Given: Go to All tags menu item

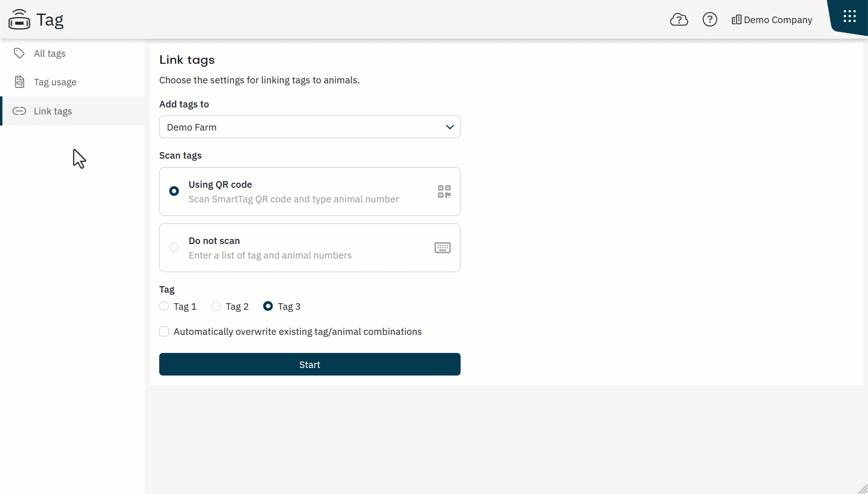Looking at the screenshot, I should (73, 53).
